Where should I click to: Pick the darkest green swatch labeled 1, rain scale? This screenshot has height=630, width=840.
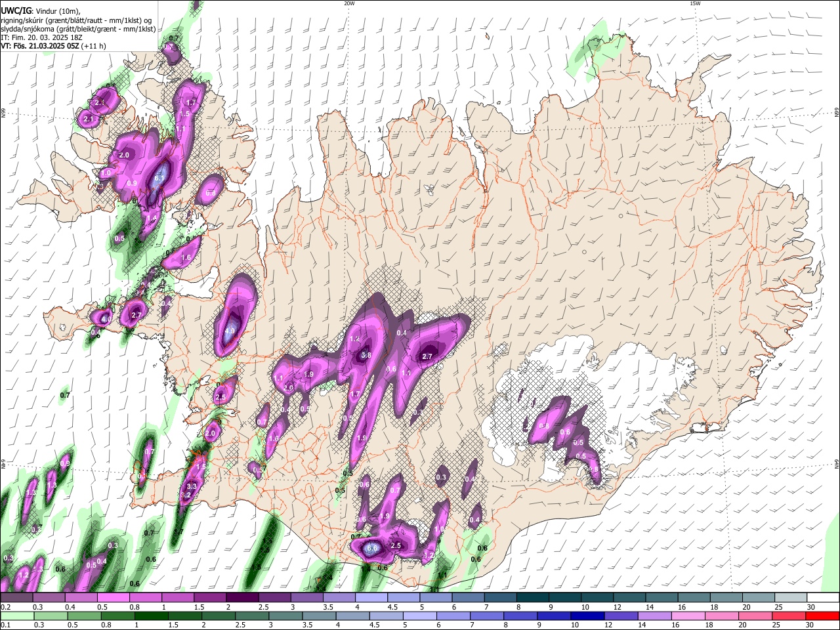pyautogui.click(x=151, y=616)
